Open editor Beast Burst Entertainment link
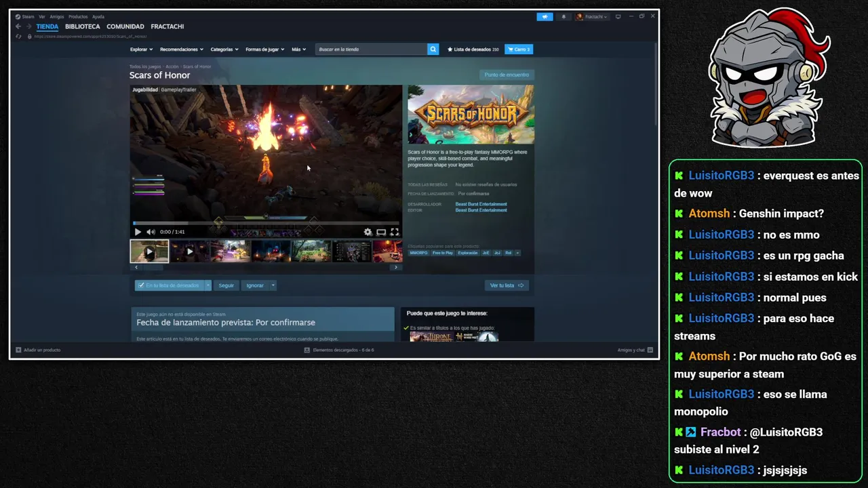The width and height of the screenshot is (868, 488). coord(481,210)
